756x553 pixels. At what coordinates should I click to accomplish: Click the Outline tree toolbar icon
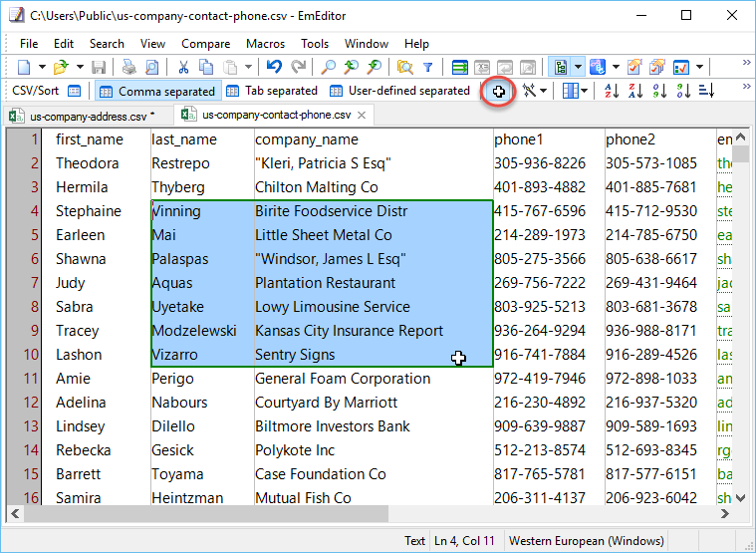[560, 67]
